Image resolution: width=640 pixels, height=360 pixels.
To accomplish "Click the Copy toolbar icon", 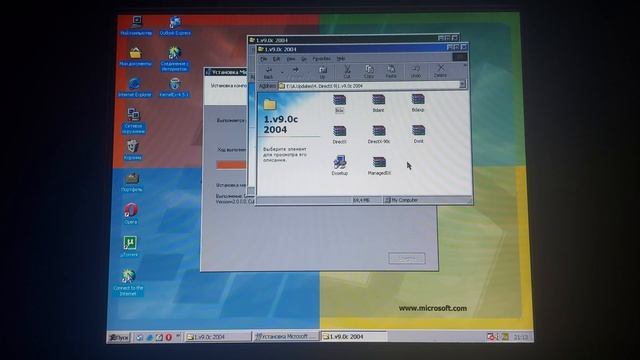I will [x=369, y=71].
